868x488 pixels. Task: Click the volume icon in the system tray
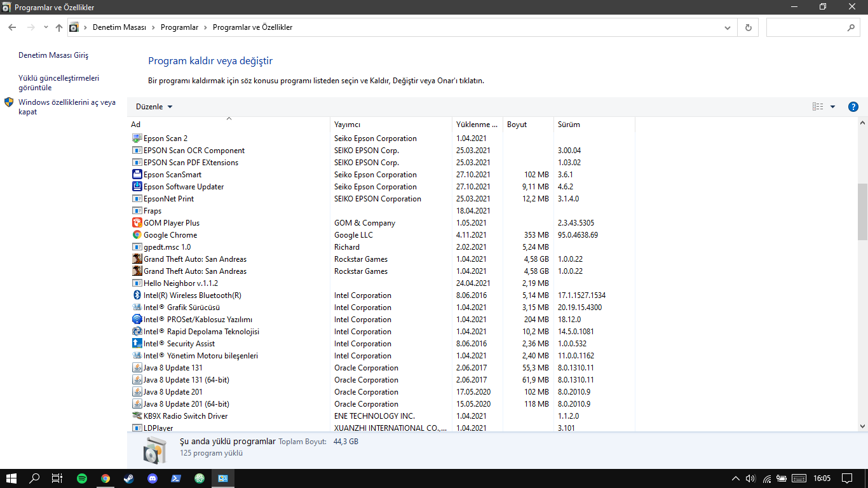click(x=750, y=478)
